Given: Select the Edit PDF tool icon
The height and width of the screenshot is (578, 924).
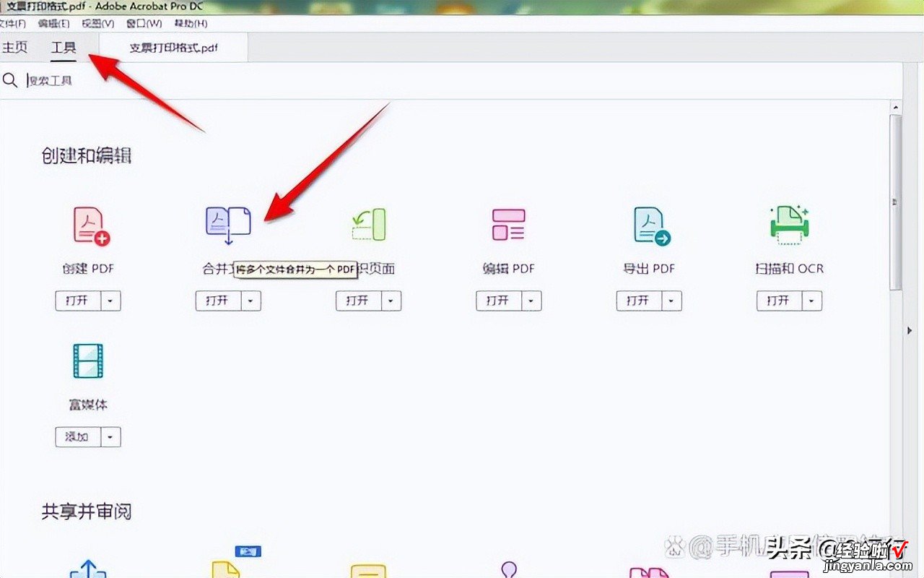Looking at the screenshot, I should tap(508, 225).
